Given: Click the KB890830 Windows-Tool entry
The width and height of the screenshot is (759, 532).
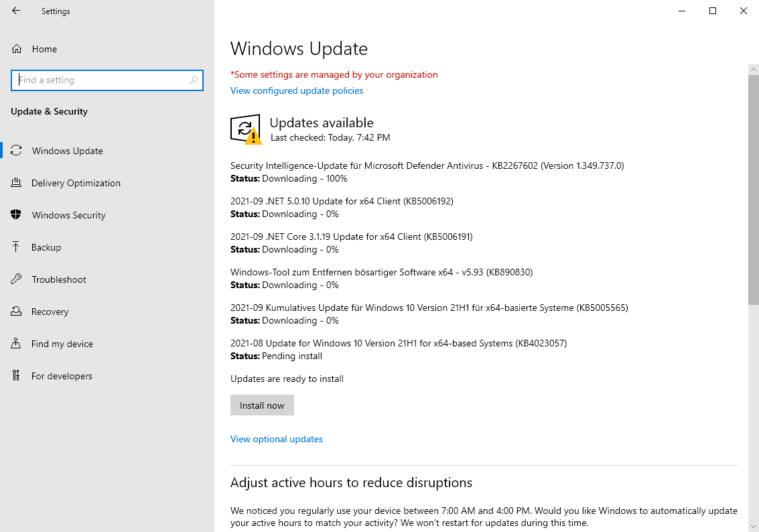Looking at the screenshot, I should [x=381, y=272].
